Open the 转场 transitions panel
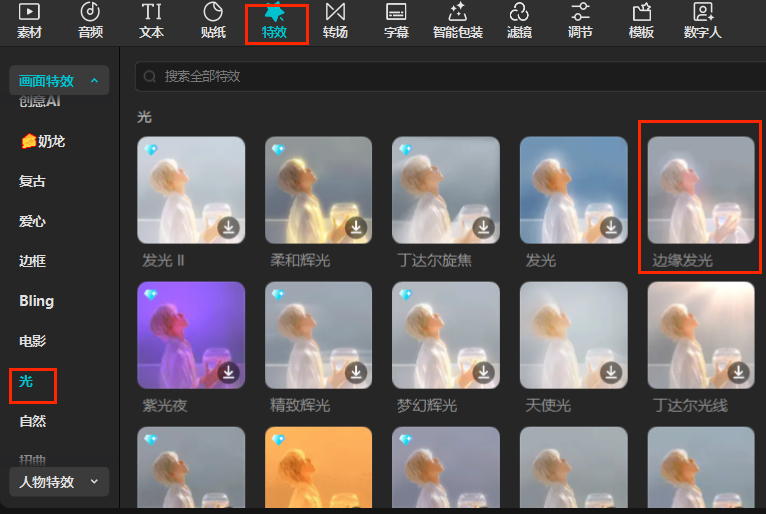Screen dimensions: 766x514 click(x=336, y=20)
